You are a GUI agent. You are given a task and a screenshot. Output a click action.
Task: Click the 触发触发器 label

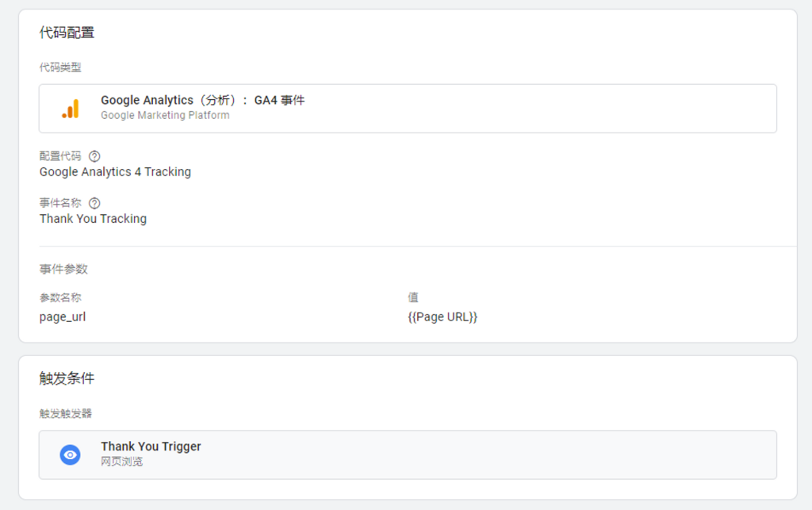pos(65,413)
